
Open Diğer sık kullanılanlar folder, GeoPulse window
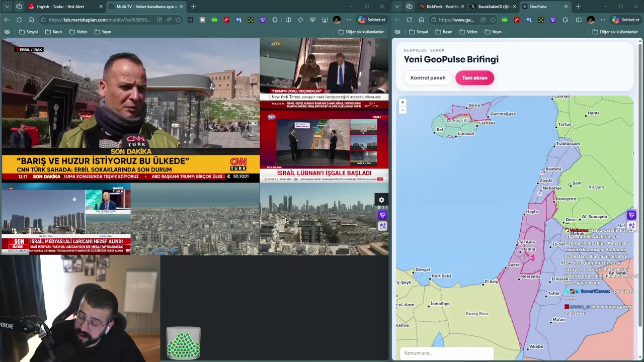pyautogui.click(x=615, y=32)
